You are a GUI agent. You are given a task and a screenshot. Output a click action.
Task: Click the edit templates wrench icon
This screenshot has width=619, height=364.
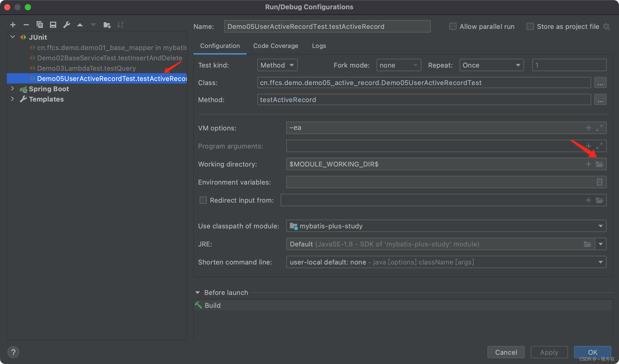coord(67,25)
